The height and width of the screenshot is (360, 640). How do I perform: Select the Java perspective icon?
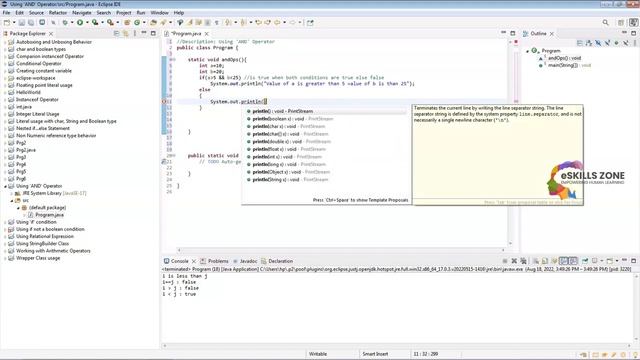[x=633, y=23]
